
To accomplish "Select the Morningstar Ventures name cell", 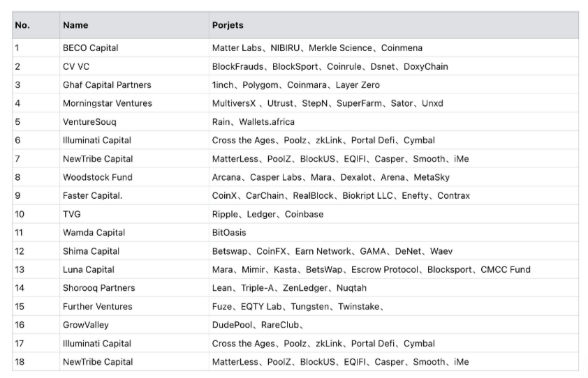I will (x=107, y=103).
